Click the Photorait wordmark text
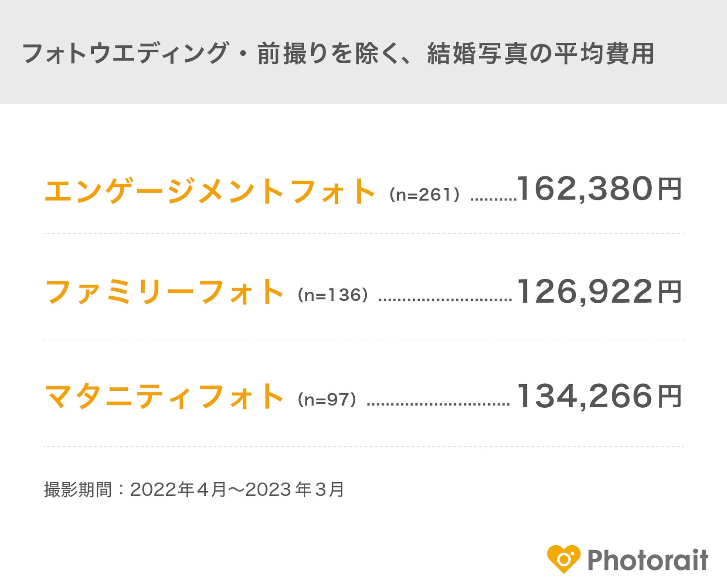 click(x=648, y=560)
